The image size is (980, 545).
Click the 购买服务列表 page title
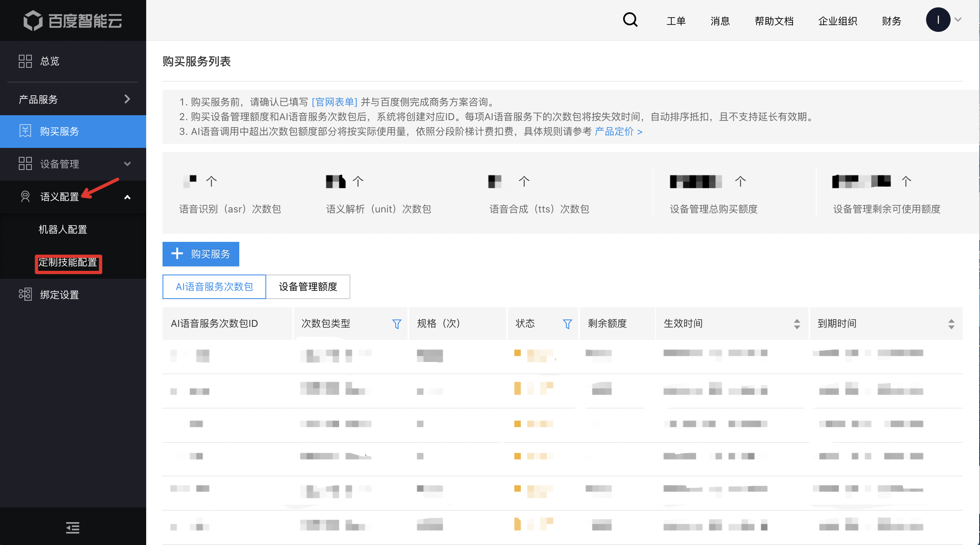pos(196,61)
